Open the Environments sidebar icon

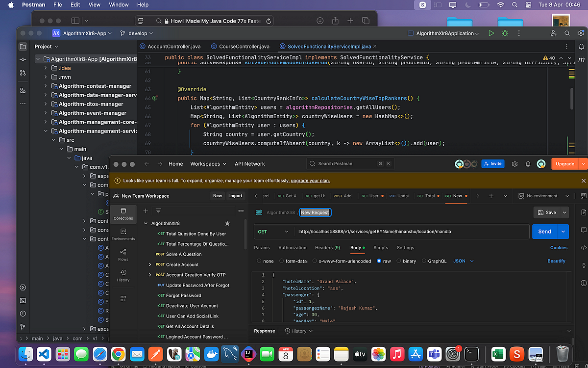coord(123,234)
